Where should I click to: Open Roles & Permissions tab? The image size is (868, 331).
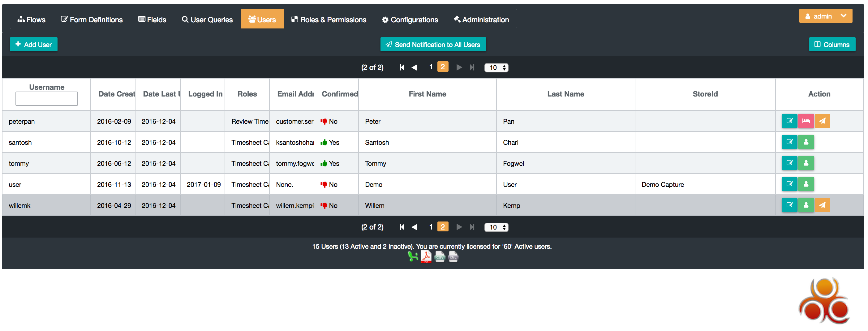[329, 19]
